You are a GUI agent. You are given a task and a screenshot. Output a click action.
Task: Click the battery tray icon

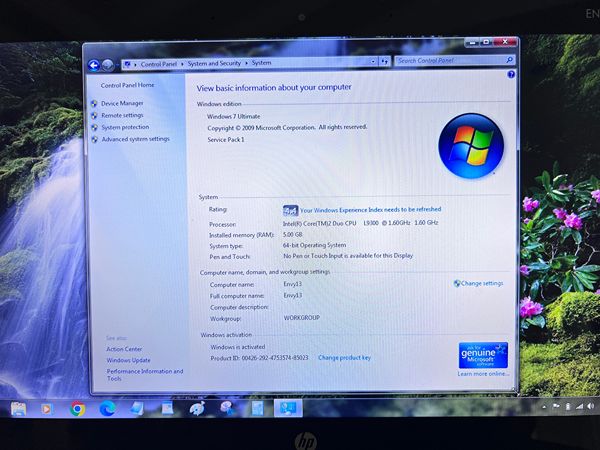coord(568,406)
